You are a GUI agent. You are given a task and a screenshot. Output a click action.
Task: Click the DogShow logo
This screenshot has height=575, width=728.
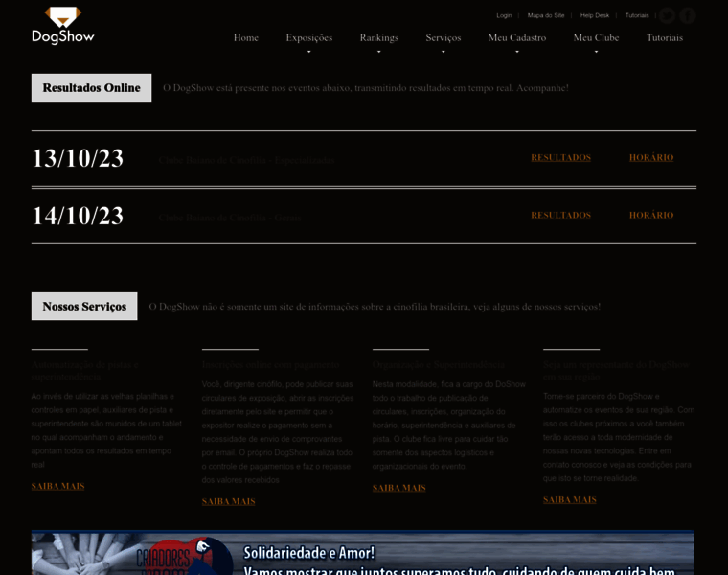tap(62, 26)
